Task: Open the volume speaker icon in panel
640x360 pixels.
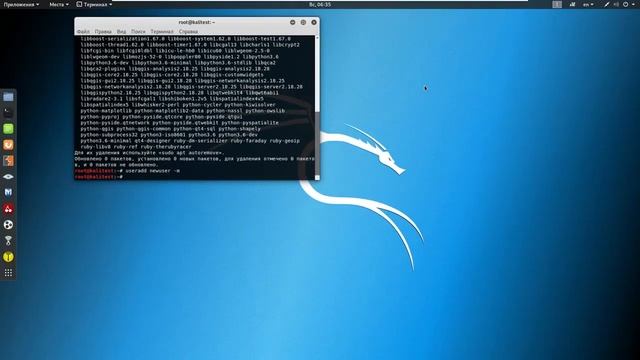Action: click(616, 4)
